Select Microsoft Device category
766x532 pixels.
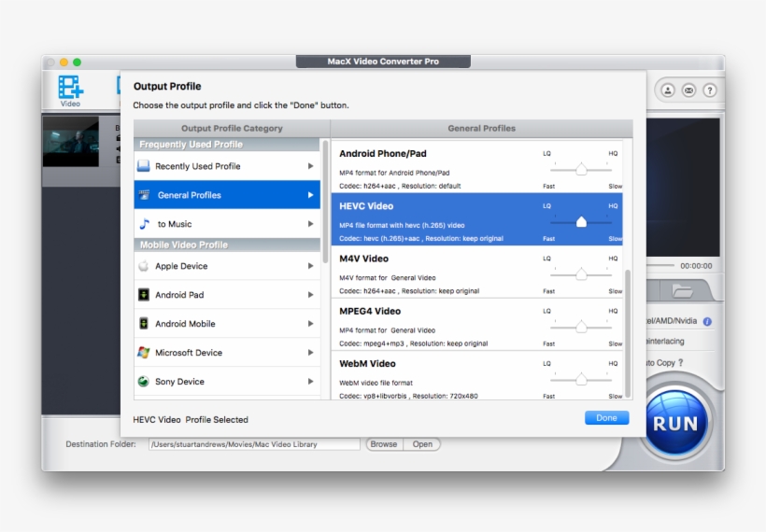click(227, 353)
